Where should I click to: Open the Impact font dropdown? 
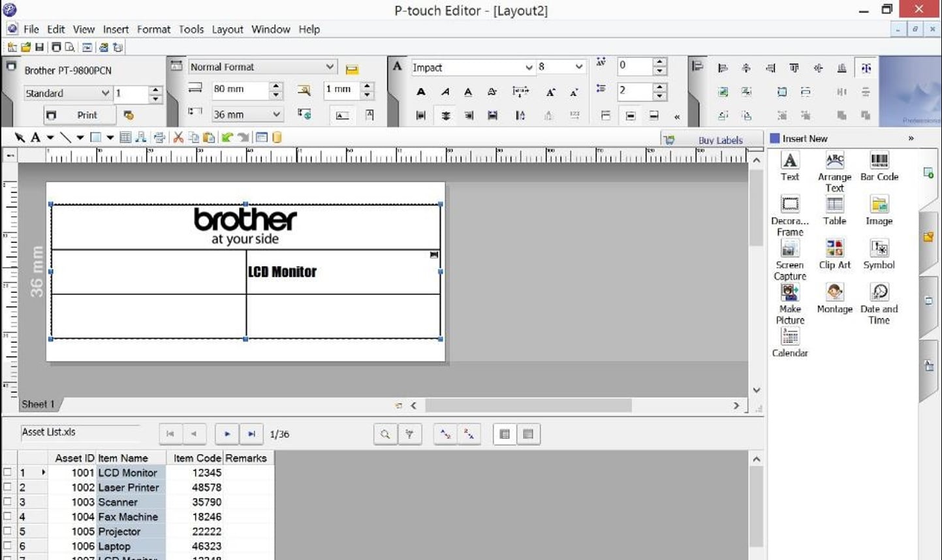coord(529,67)
